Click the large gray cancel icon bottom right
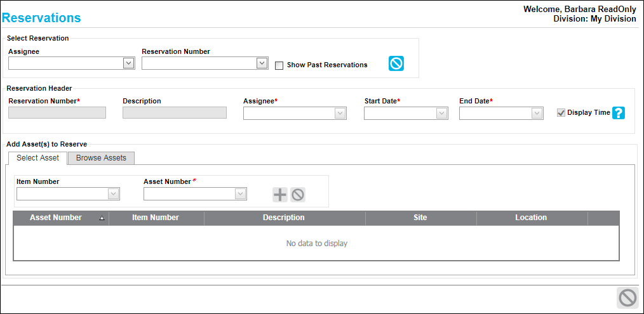Viewport: 644px width, 314px height. [627, 298]
